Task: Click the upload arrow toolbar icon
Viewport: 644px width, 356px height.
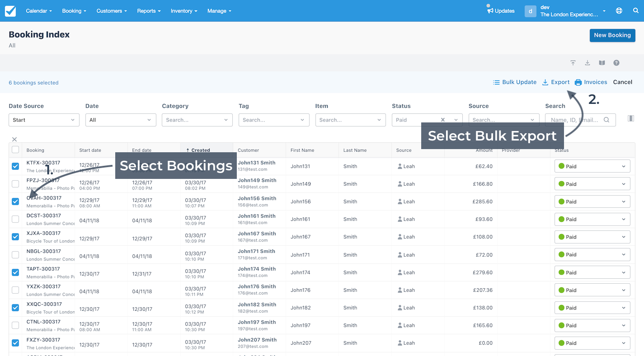Action: coord(573,63)
